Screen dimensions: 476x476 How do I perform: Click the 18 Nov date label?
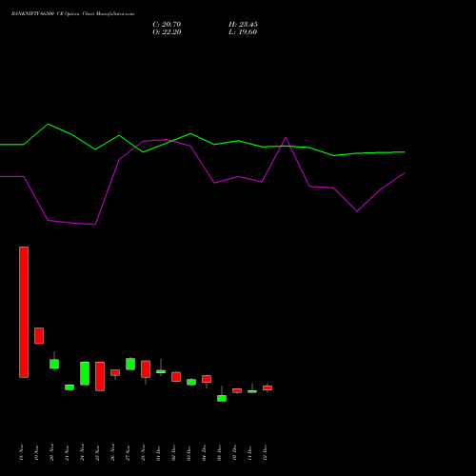[21, 452]
